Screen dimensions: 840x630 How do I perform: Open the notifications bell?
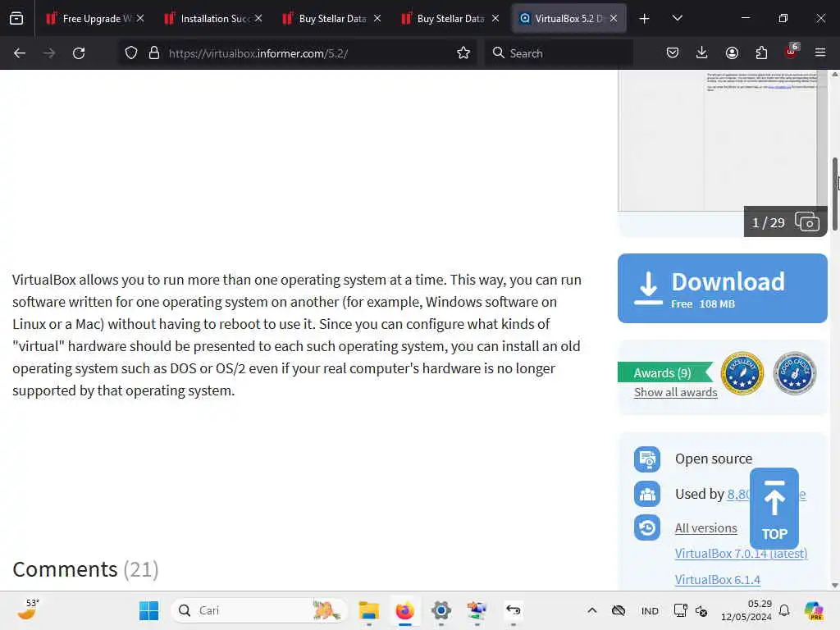coord(783,610)
